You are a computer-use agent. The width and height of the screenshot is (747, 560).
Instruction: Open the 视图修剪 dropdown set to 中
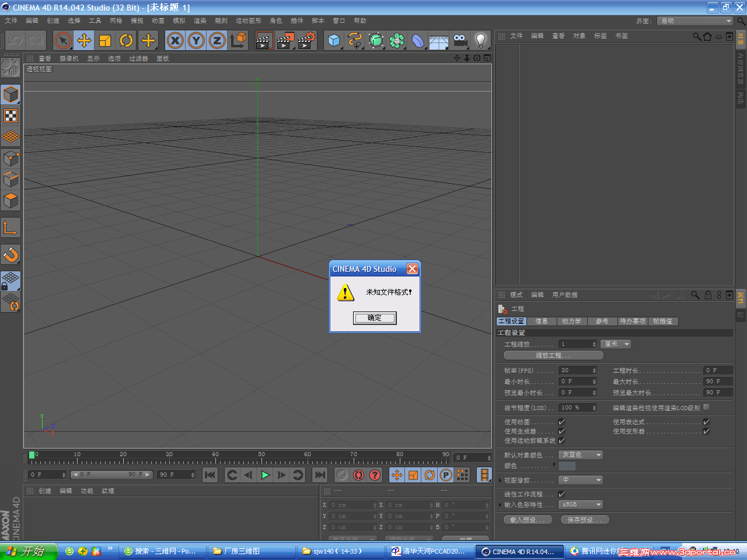point(581,480)
